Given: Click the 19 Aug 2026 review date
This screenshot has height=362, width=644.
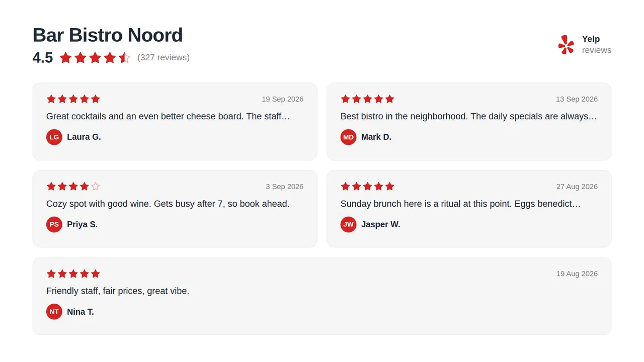Looking at the screenshot, I should [577, 274].
